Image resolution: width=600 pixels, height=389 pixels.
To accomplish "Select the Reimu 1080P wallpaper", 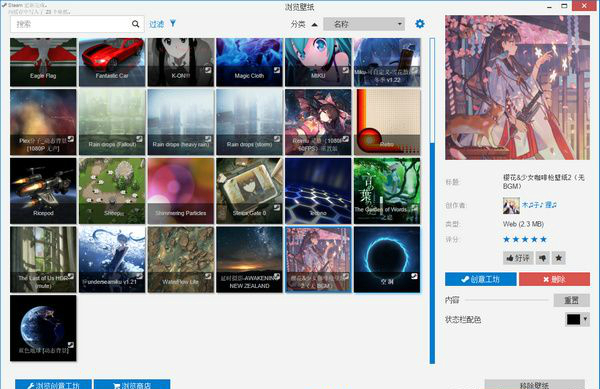I will pyautogui.click(x=318, y=122).
